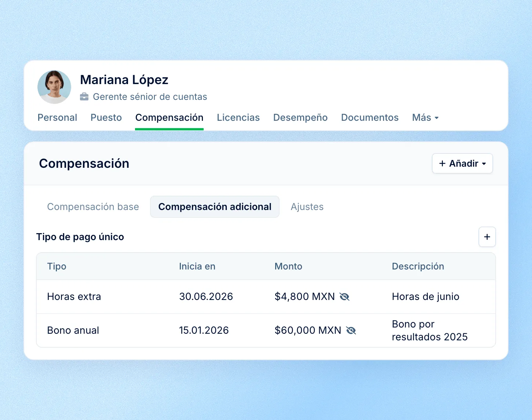The height and width of the screenshot is (420, 532).
Task: Click the briefcase icon beside the job title
Action: [x=84, y=97]
